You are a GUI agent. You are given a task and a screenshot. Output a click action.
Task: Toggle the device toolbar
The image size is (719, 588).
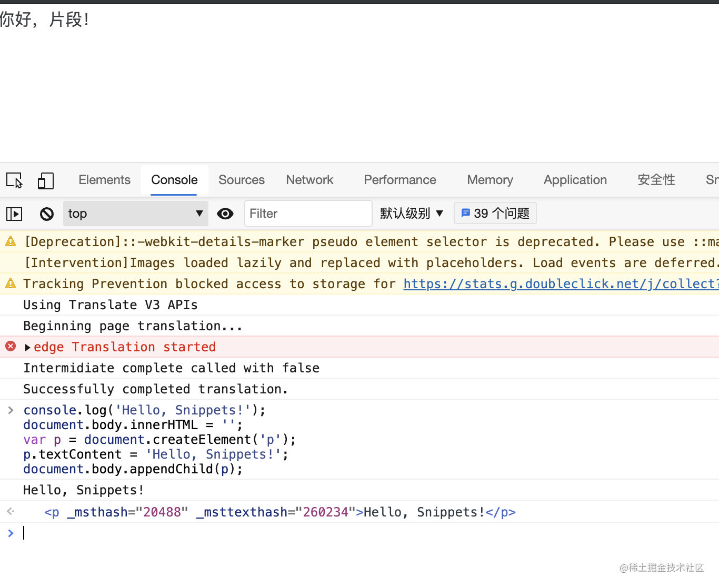46,180
